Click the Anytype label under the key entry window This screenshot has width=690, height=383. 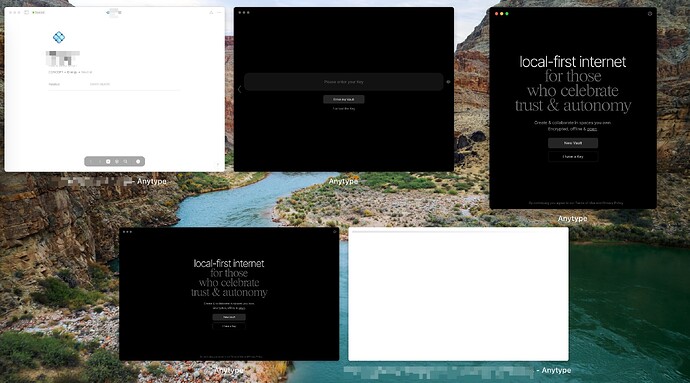point(343,181)
